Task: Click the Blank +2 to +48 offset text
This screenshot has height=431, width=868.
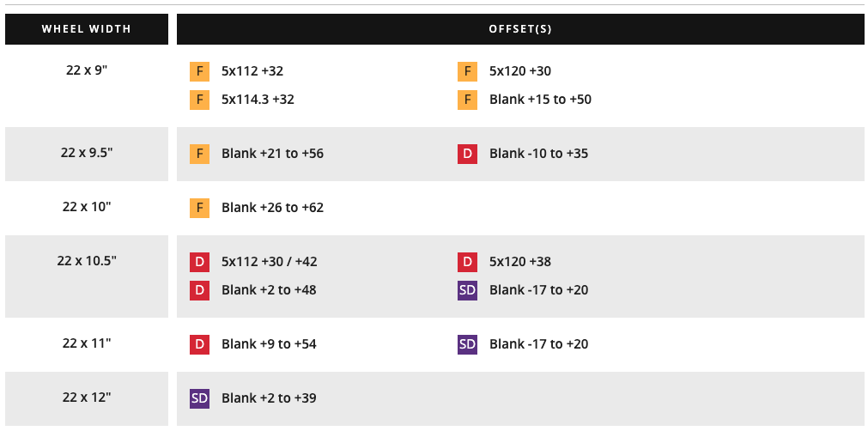Action: [x=269, y=290]
